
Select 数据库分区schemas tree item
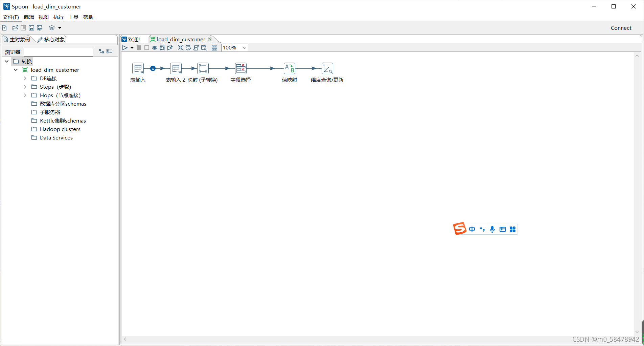click(63, 104)
